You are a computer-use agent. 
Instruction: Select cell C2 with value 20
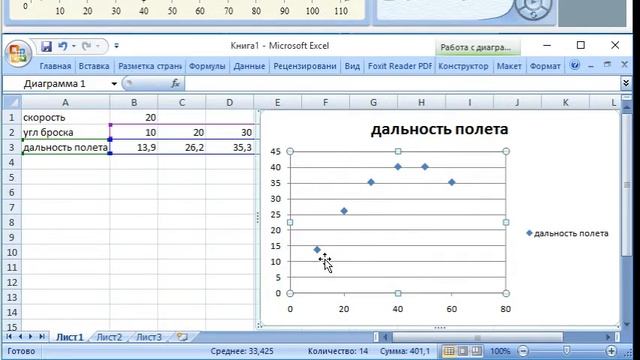[x=182, y=132]
